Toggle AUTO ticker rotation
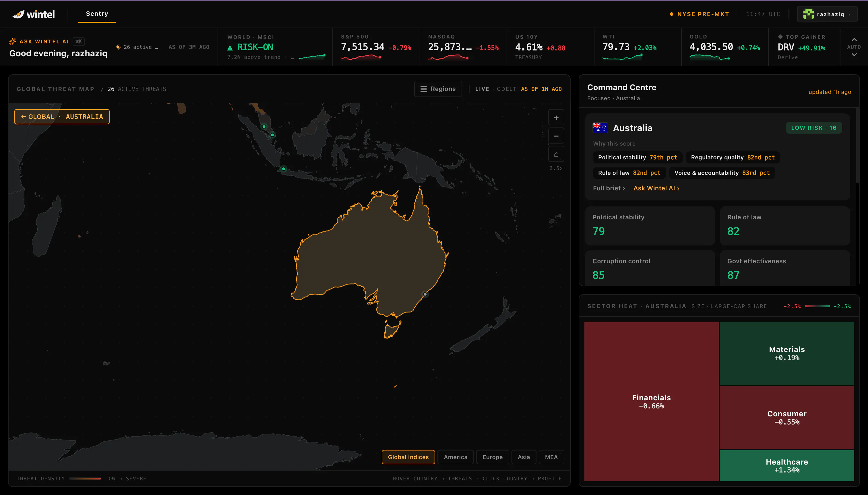Viewport: 868px width, 495px height. (x=854, y=47)
